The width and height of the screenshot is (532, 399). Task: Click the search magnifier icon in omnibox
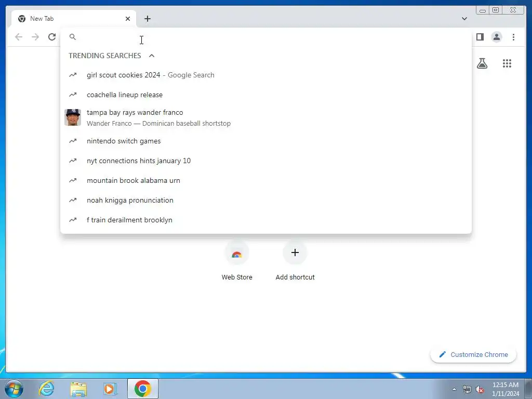(73, 37)
